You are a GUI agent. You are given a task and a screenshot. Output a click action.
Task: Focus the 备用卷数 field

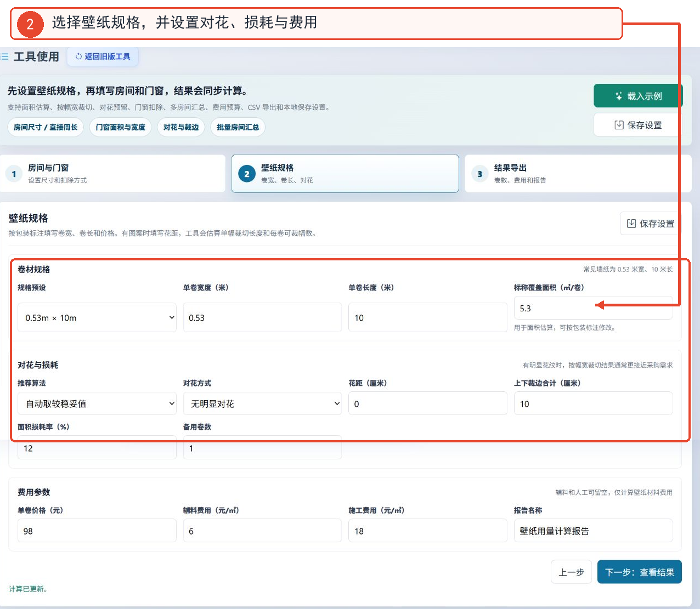262,448
